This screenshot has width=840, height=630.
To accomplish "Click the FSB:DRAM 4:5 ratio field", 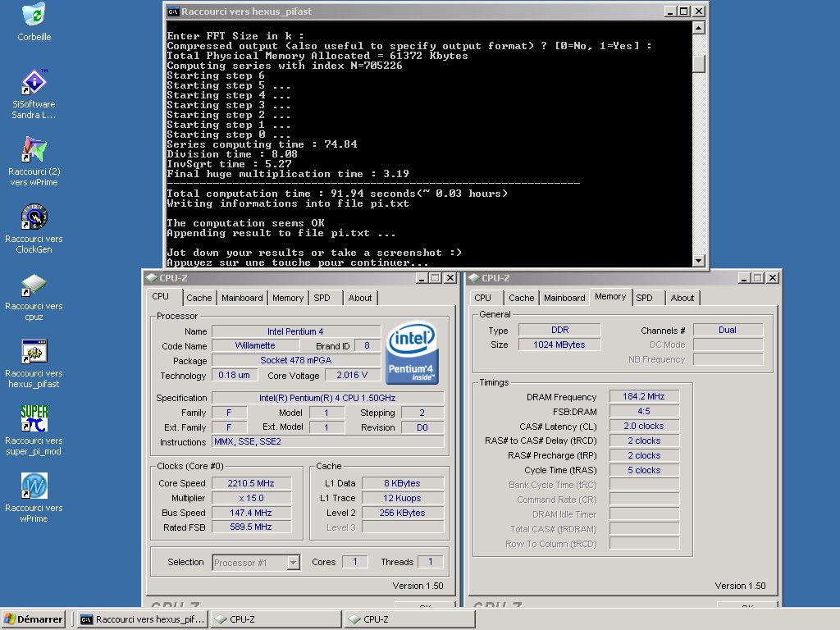I will (x=644, y=412).
